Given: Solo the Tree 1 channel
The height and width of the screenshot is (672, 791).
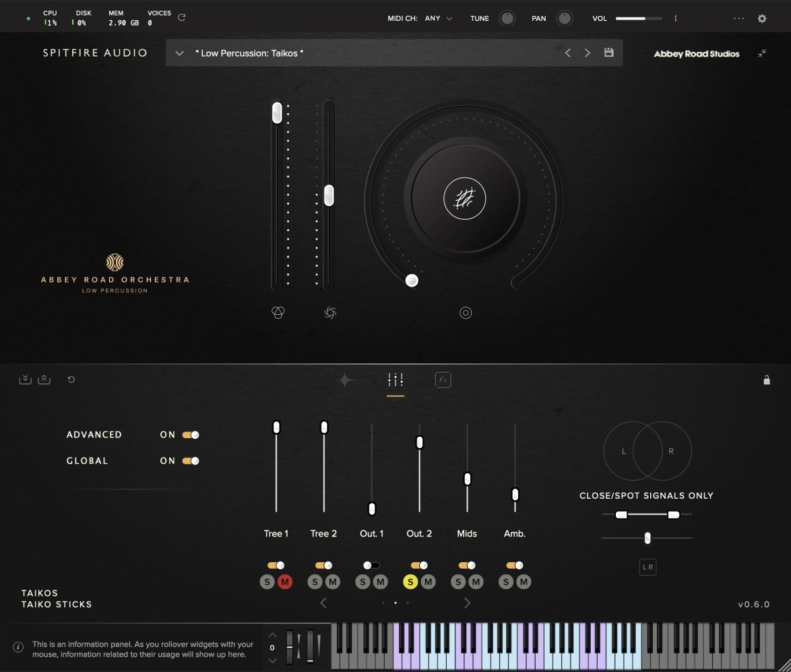Looking at the screenshot, I should pos(267,581).
